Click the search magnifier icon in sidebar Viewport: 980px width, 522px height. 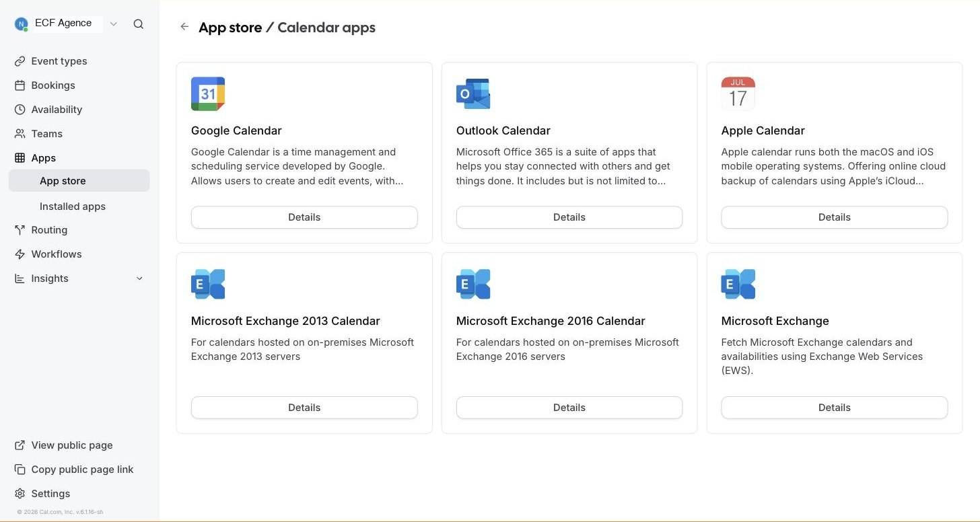139,24
